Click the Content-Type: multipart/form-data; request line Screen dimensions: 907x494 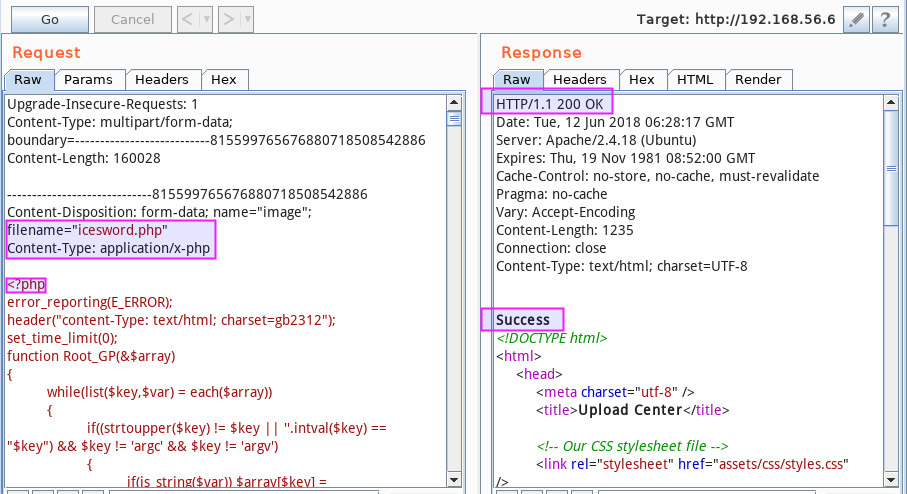[120, 122]
